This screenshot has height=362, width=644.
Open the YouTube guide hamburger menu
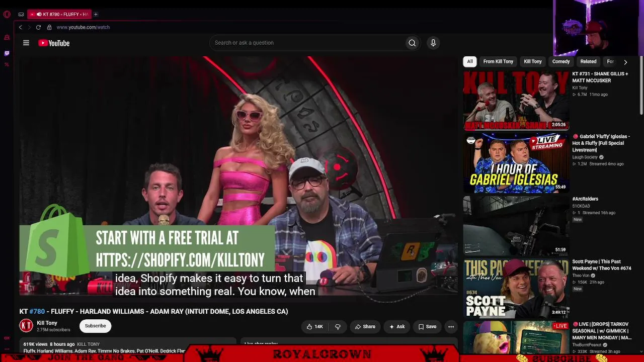coord(26,43)
